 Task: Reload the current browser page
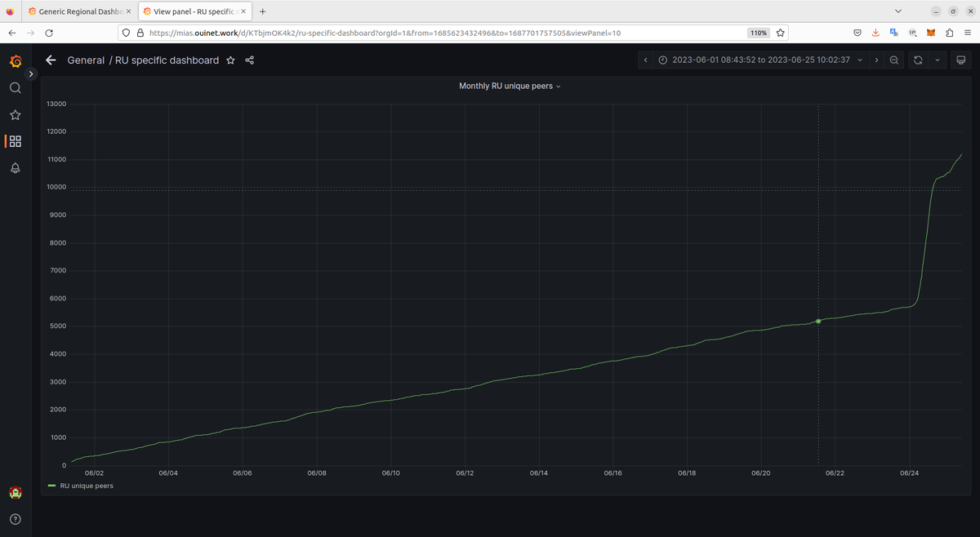[49, 33]
